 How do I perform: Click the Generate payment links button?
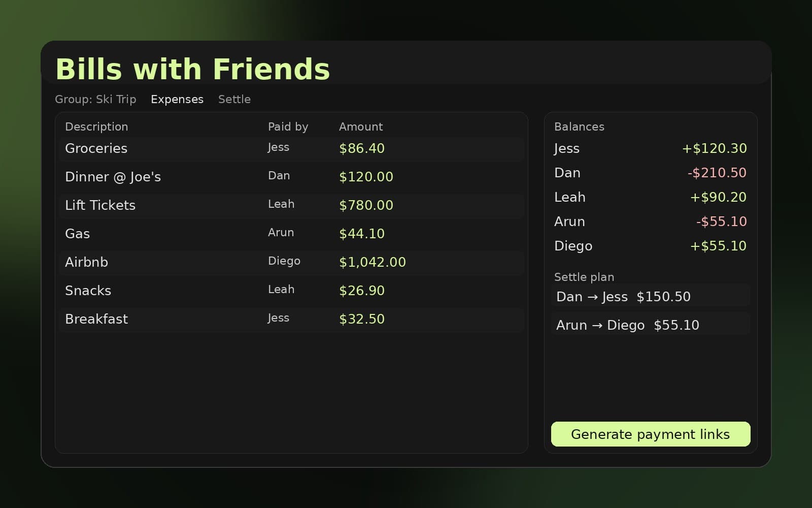click(x=651, y=434)
